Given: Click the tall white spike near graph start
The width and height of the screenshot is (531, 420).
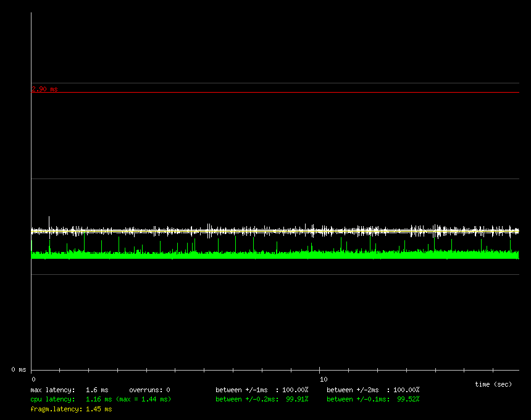Looking at the screenshot, I should pyautogui.click(x=49, y=221).
